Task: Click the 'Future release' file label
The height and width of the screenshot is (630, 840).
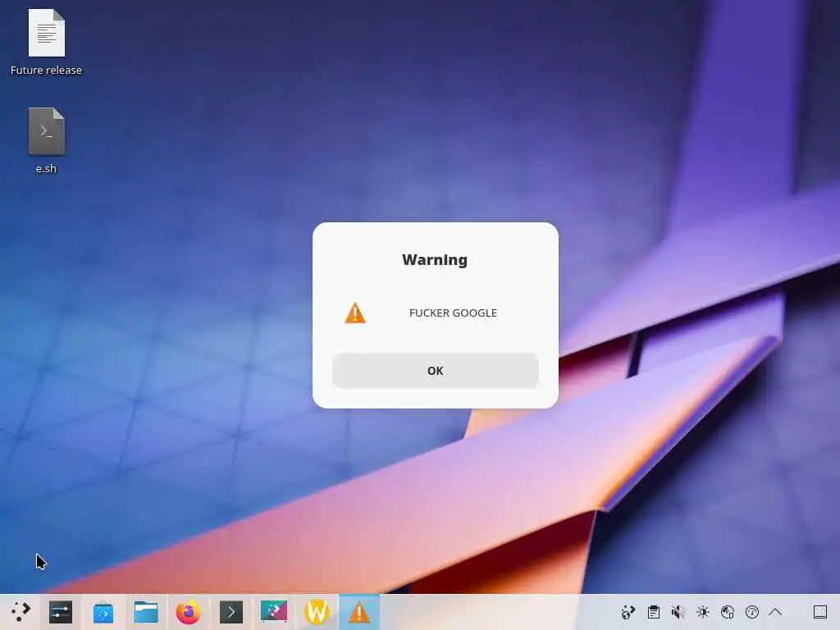Action: (46, 71)
